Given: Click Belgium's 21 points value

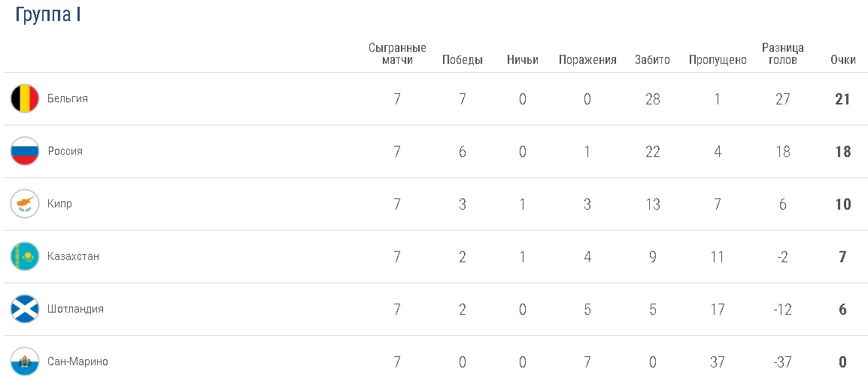Looking at the screenshot, I should pos(842,98).
